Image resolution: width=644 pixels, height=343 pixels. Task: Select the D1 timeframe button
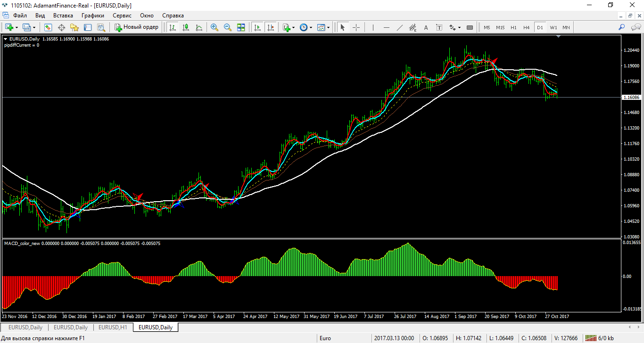540,27
